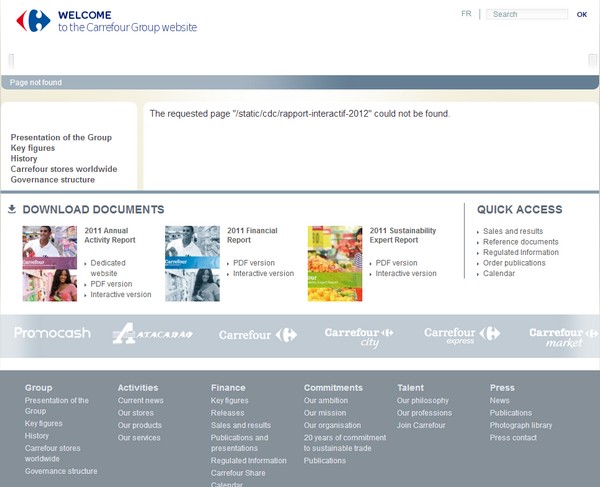Click the Carrefour logo in the header
The height and width of the screenshot is (487, 600).
coord(33,21)
